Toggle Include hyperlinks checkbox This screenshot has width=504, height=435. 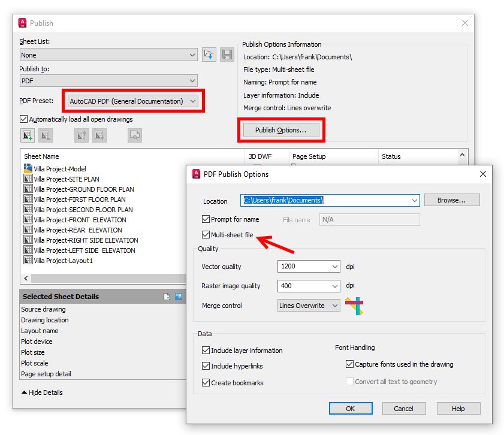(206, 366)
